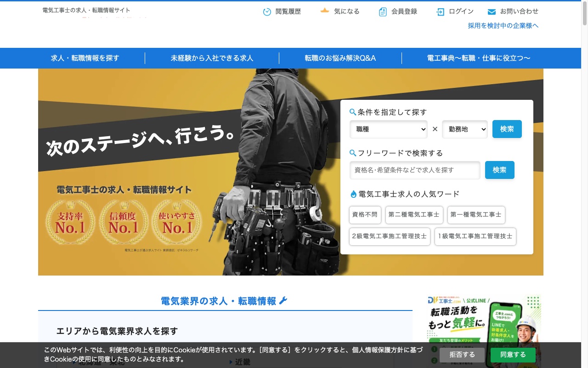Click 拒否する cookie button
Screen dimensions: 588x368
coord(462,355)
